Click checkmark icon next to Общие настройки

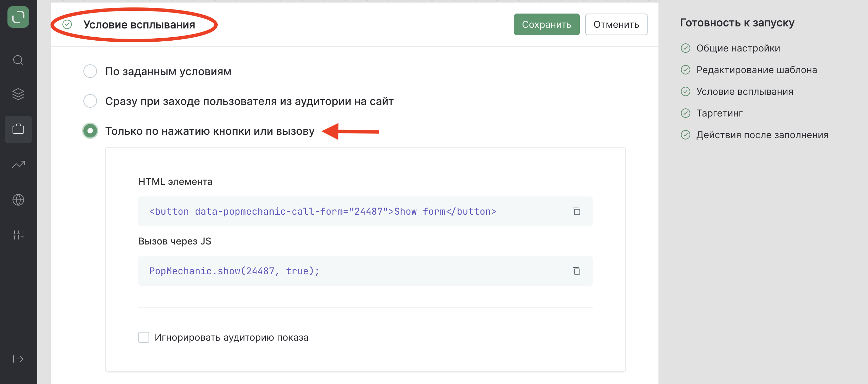point(686,48)
